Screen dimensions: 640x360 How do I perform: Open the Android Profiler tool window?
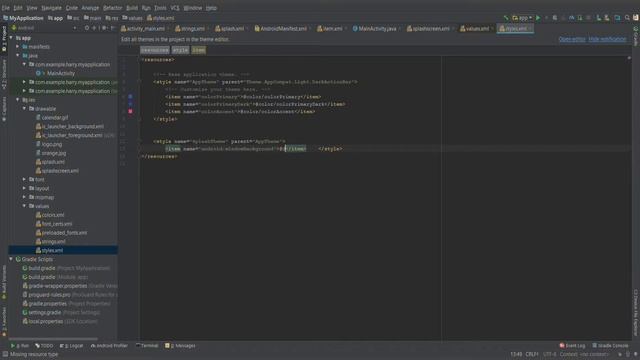coord(109,346)
